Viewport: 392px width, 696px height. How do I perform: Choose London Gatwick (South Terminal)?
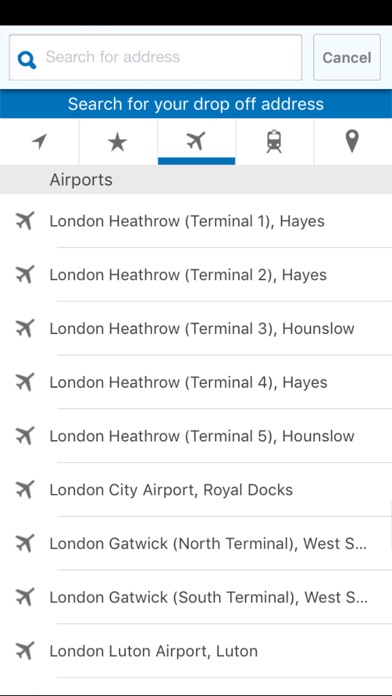coord(196,597)
